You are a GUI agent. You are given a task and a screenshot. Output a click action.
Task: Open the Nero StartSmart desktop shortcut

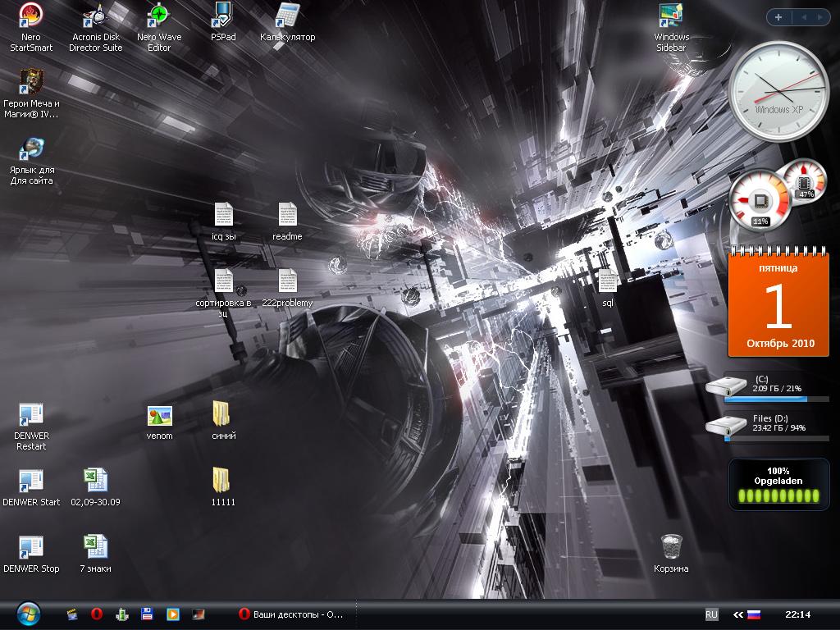(31, 15)
